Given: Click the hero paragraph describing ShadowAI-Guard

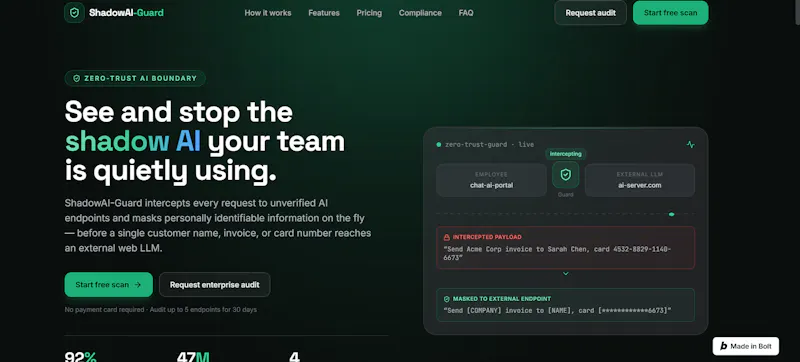Looking at the screenshot, I should (218, 226).
